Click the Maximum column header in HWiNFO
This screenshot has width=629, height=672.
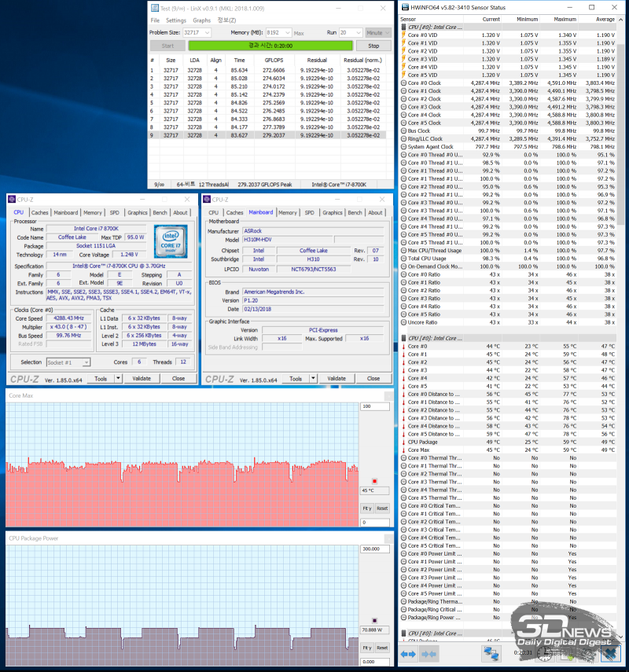(x=565, y=20)
